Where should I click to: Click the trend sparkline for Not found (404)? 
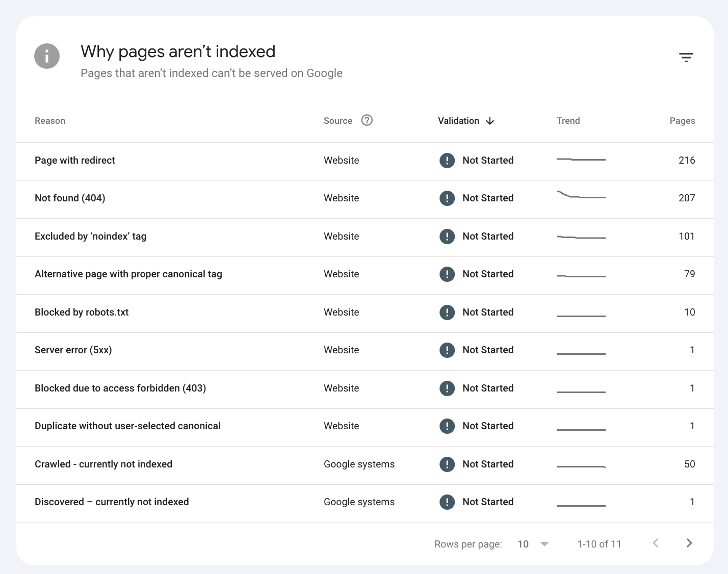(x=581, y=195)
